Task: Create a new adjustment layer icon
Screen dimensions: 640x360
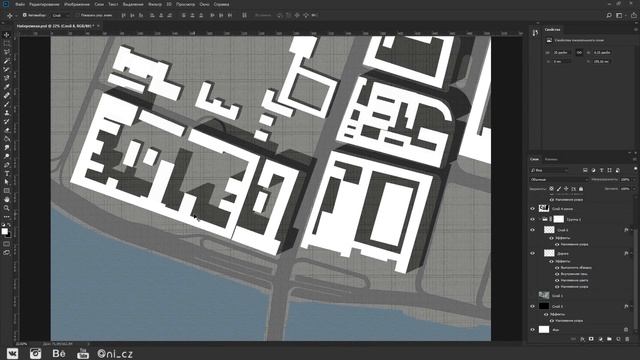Action: pyautogui.click(x=600, y=339)
